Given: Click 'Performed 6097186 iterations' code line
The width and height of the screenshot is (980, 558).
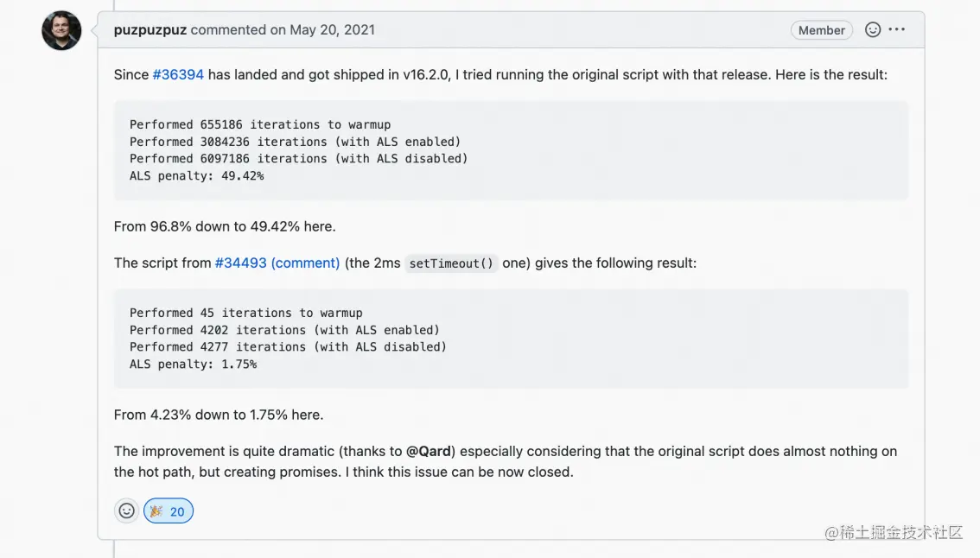Looking at the screenshot, I should click(x=299, y=158).
